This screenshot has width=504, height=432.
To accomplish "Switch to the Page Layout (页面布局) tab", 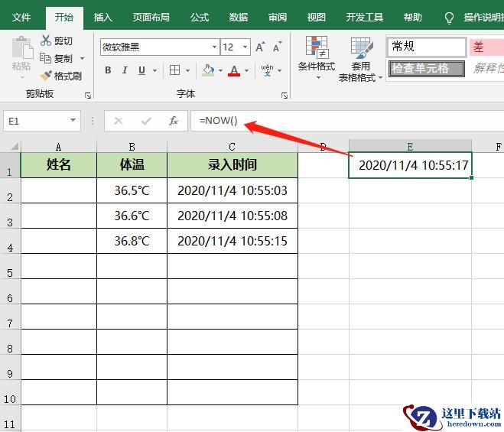I will click(151, 18).
